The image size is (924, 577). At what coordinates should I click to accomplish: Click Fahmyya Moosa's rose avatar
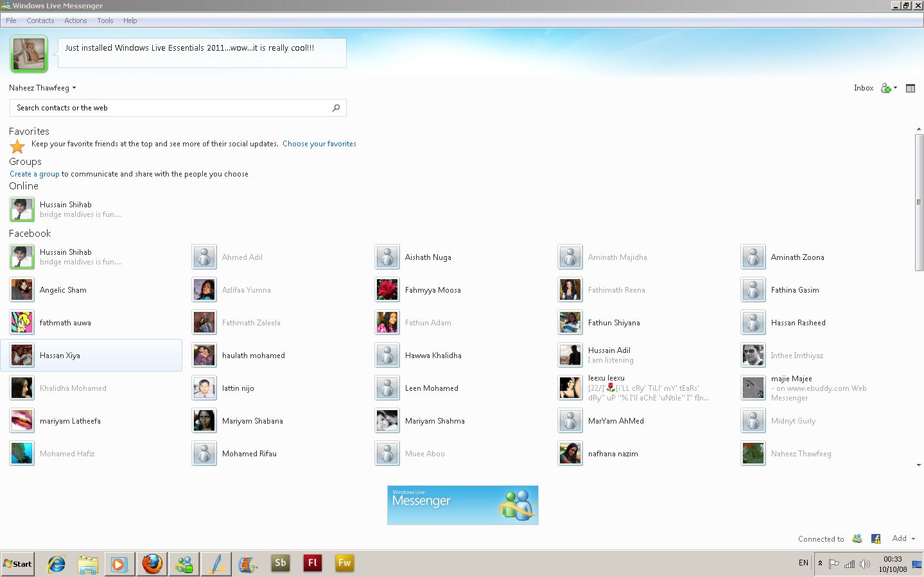point(387,290)
